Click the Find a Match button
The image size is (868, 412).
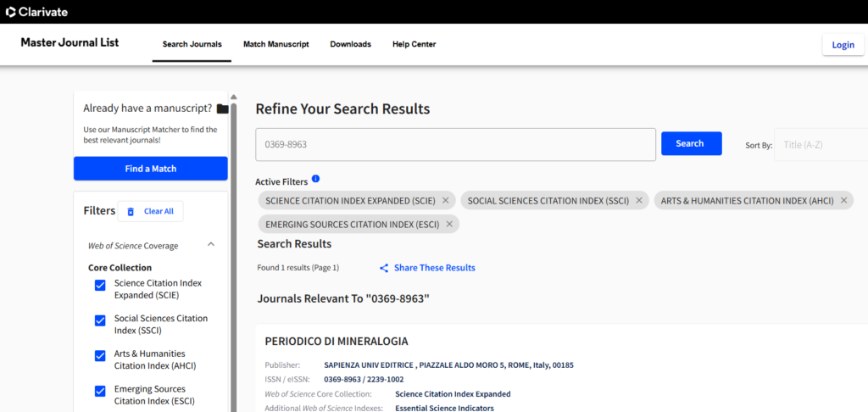tap(151, 169)
